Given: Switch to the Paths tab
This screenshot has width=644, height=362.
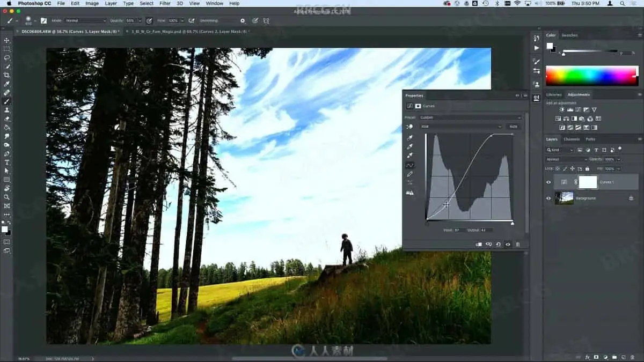Looking at the screenshot, I should click(590, 139).
